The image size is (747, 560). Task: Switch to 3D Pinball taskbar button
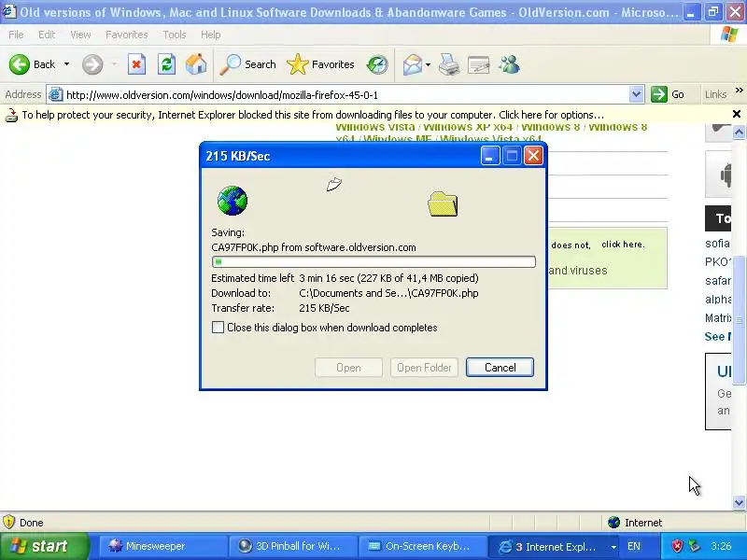(x=291, y=546)
